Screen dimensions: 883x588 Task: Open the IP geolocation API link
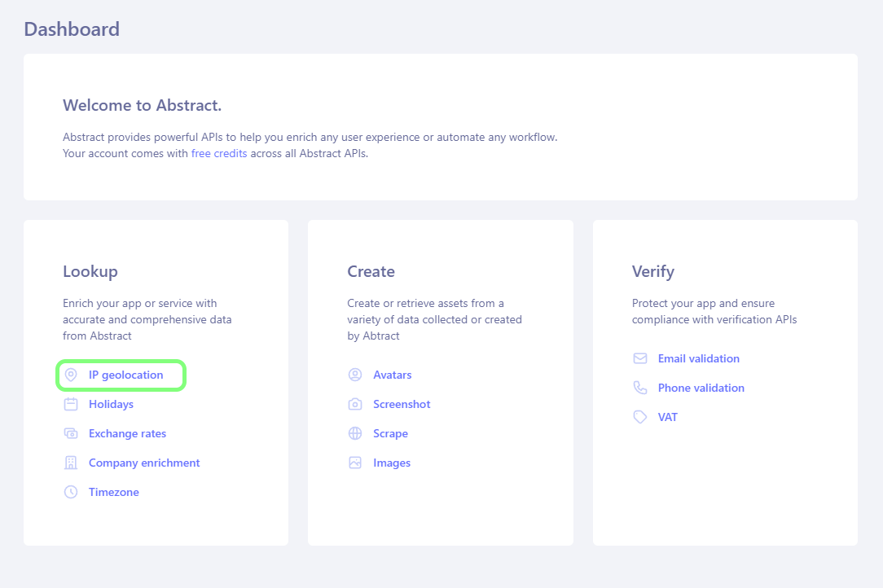tap(126, 375)
